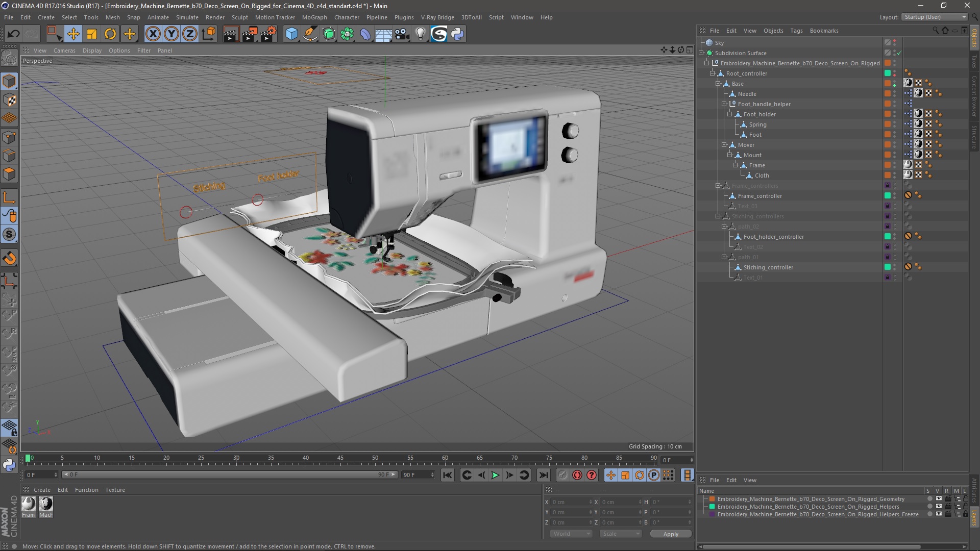This screenshot has height=551, width=980.
Task: Collapse the Subdivision Surface node
Action: click(x=701, y=53)
